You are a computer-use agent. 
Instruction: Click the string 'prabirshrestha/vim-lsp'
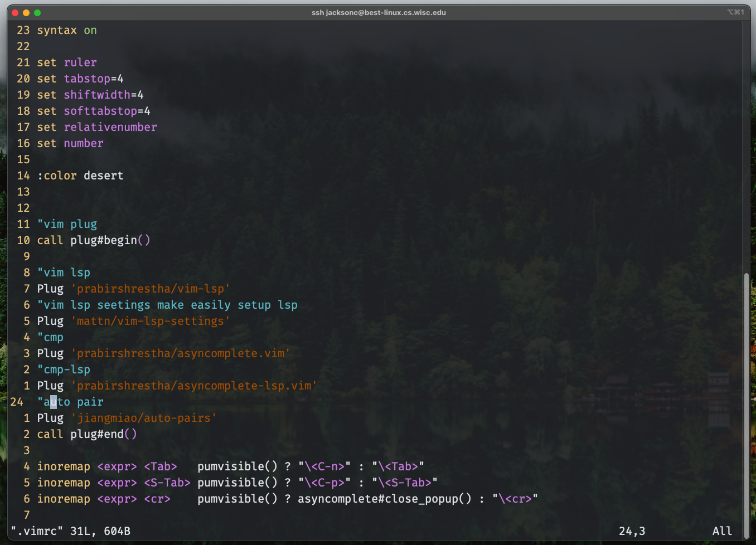(151, 289)
